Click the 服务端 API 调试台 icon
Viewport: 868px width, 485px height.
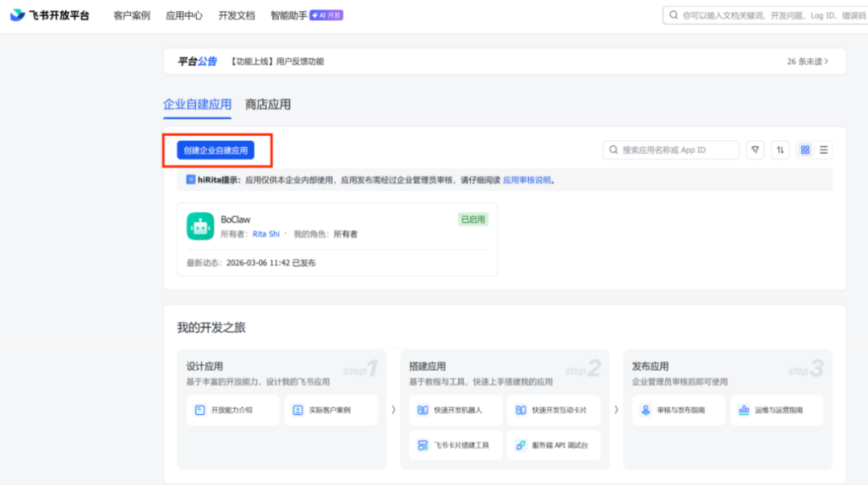pyautogui.click(x=521, y=445)
